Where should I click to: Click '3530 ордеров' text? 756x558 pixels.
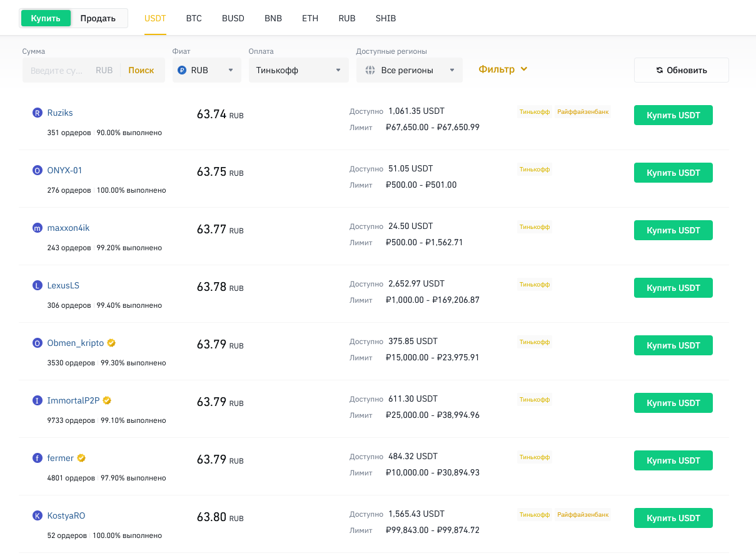point(71,363)
